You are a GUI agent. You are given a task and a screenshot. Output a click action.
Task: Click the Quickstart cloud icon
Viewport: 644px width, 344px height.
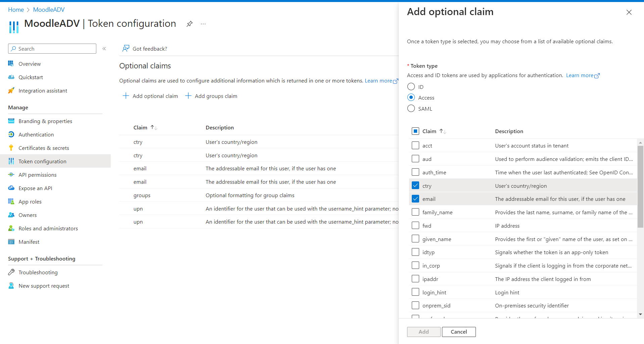11,77
